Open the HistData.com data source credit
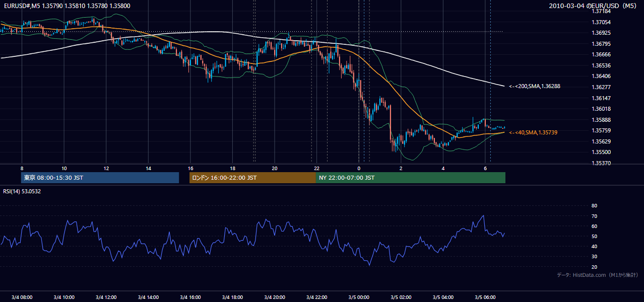 click(598, 275)
